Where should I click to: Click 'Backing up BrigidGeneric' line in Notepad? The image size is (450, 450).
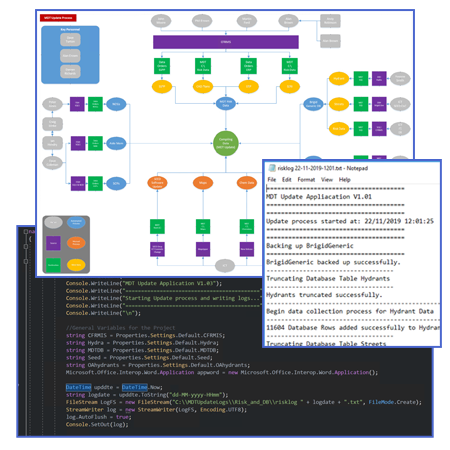(310, 246)
